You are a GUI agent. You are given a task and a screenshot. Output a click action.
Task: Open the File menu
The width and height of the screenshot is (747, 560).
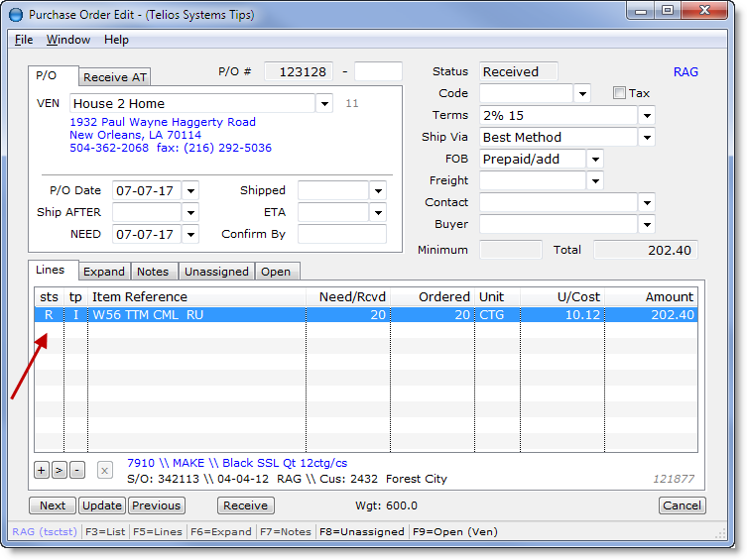click(24, 40)
